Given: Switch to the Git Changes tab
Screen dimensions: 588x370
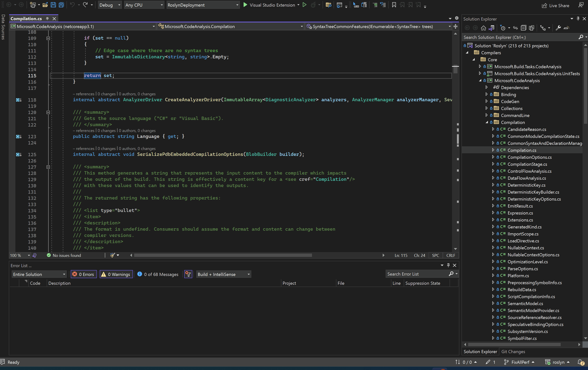Looking at the screenshot, I should point(513,351).
